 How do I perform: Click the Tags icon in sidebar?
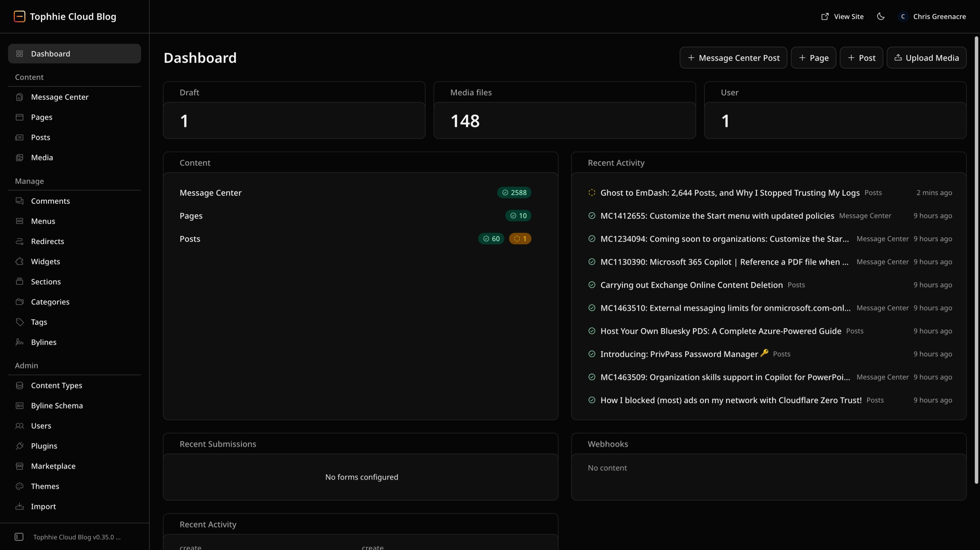[x=19, y=322]
